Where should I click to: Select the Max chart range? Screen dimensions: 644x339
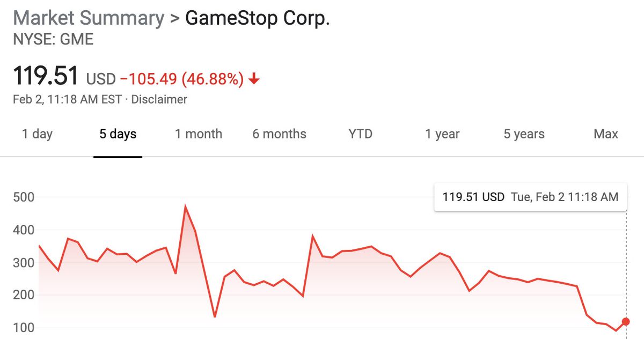point(605,134)
